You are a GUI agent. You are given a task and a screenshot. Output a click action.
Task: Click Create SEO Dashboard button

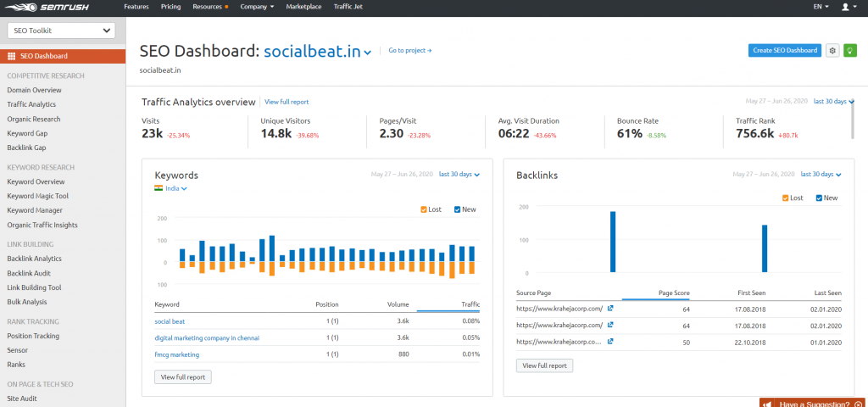784,50
